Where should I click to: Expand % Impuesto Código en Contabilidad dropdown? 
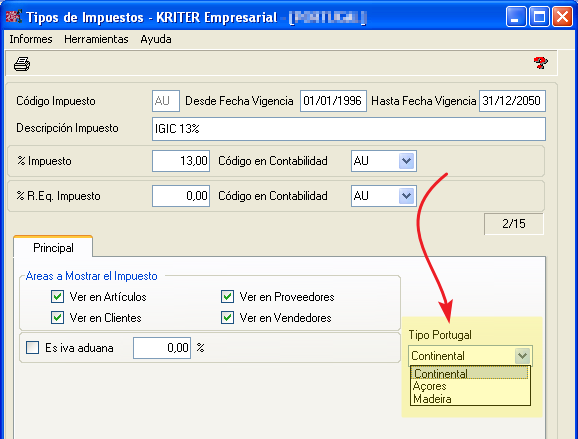(406, 161)
